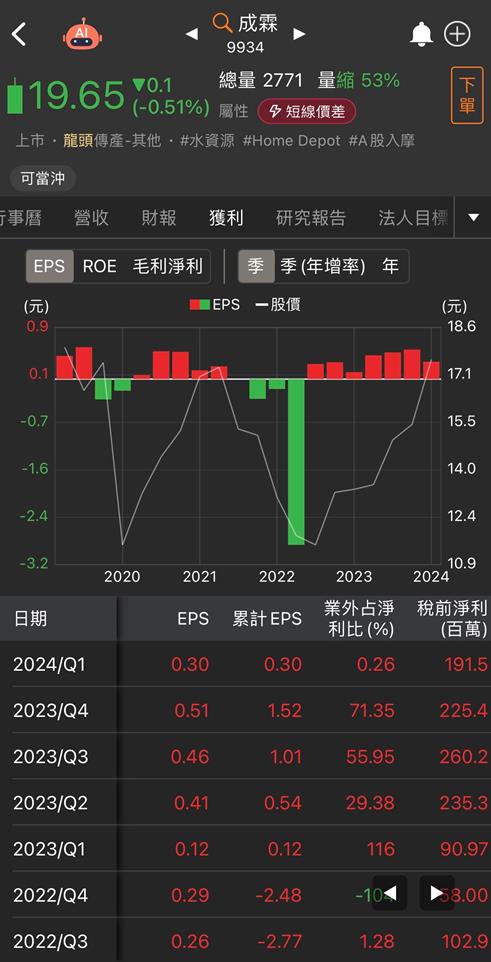This screenshot has width=491, height=962.
Task: Switch to the 財報 tab
Action: (x=159, y=218)
